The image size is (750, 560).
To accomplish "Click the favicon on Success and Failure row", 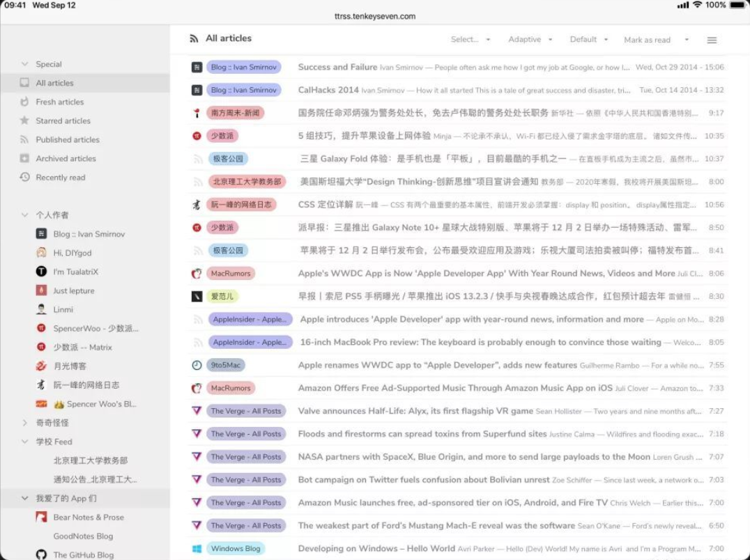I will (x=197, y=67).
